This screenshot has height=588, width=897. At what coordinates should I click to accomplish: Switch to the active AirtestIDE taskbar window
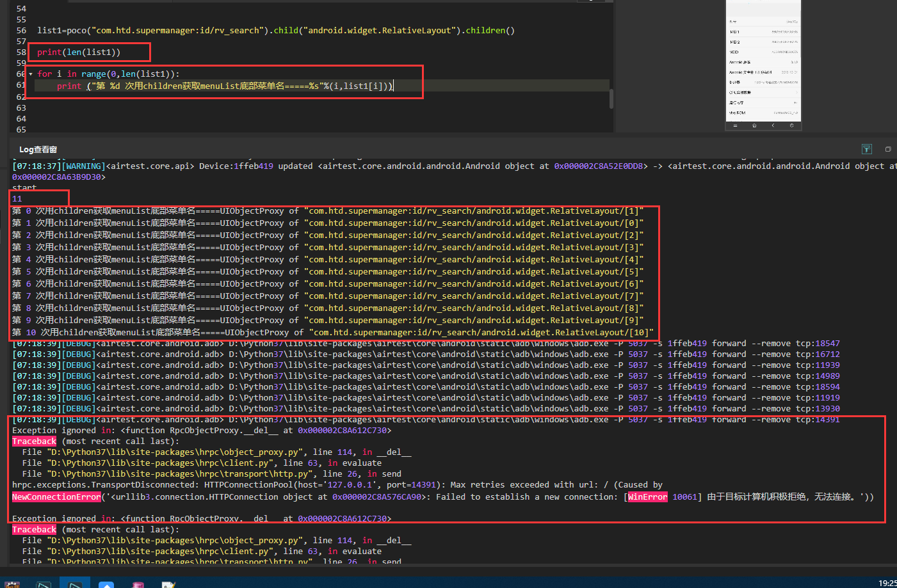point(75,584)
